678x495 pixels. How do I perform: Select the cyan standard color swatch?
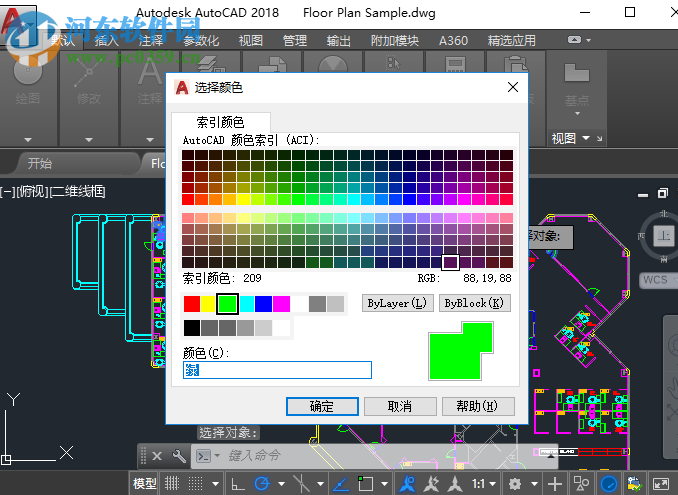(x=247, y=304)
